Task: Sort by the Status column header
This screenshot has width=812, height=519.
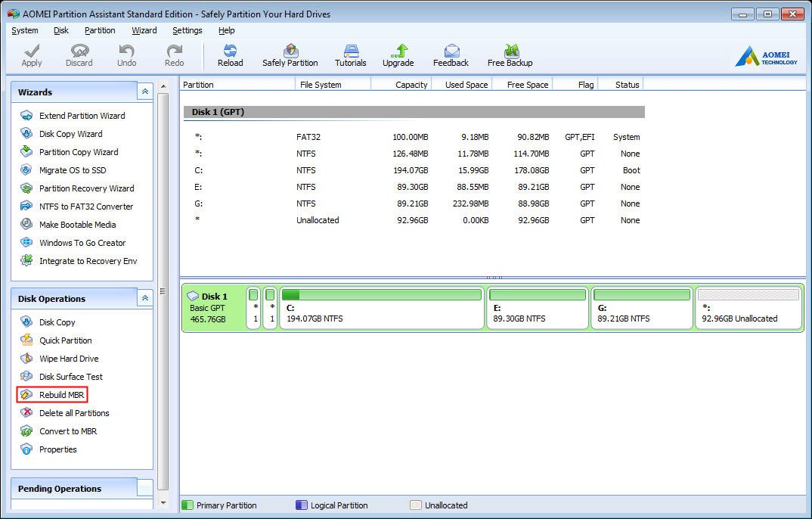Action: pyautogui.click(x=621, y=85)
